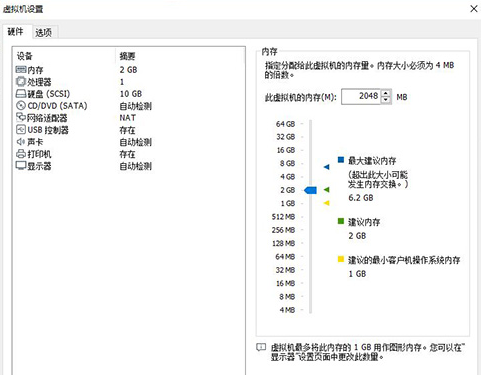The image size is (481, 375).
Task: Click the yellow minimum guest memory legend swatch
Action: (341, 259)
